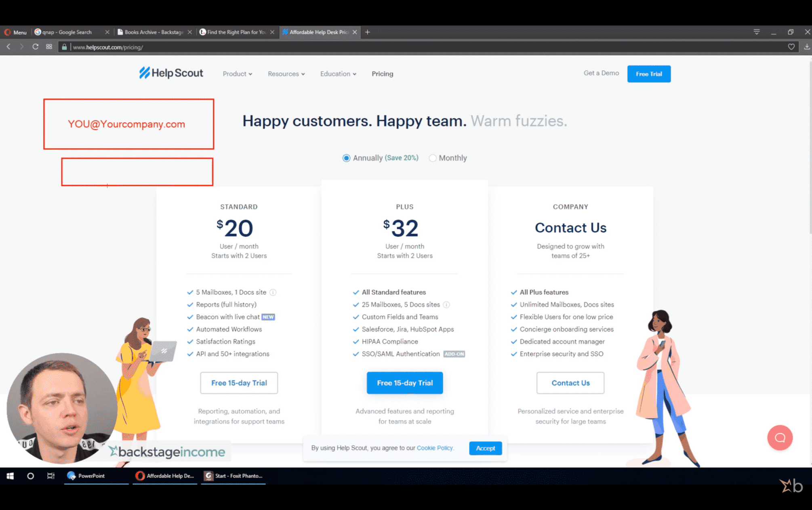Screen dimensions: 812x510
Task: Open the Windows Start menu
Action: tap(10, 476)
